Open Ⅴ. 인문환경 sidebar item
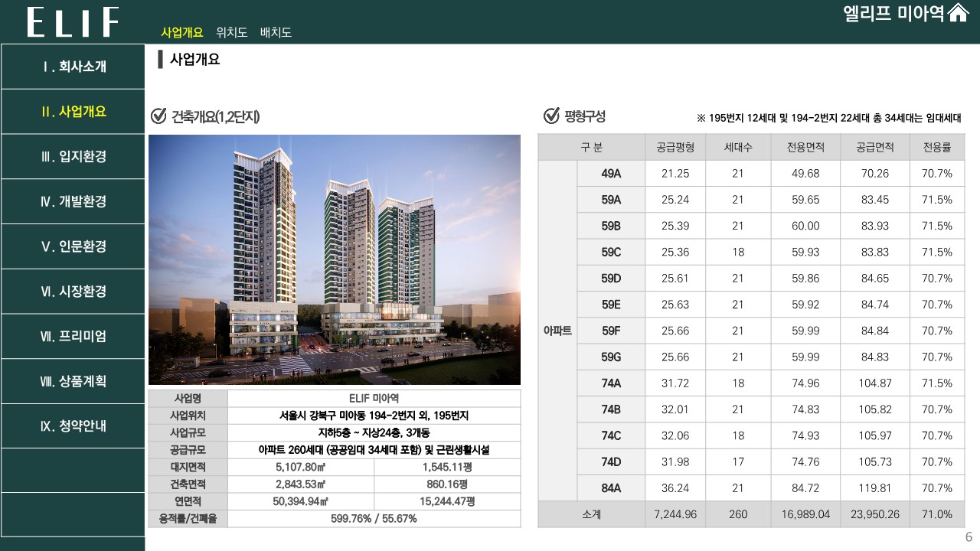This screenshot has height=551, width=980. [x=73, y=246]
